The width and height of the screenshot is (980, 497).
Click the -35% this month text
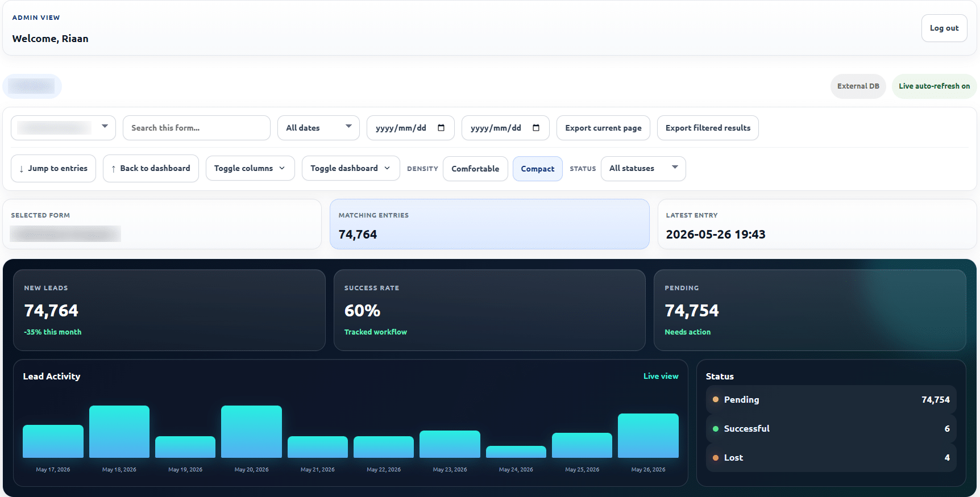click(53, 332)
